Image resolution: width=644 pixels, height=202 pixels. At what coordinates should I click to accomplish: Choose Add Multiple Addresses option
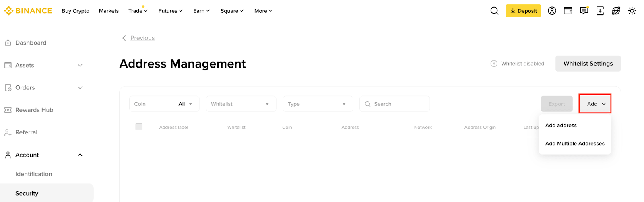click(575, 144)
